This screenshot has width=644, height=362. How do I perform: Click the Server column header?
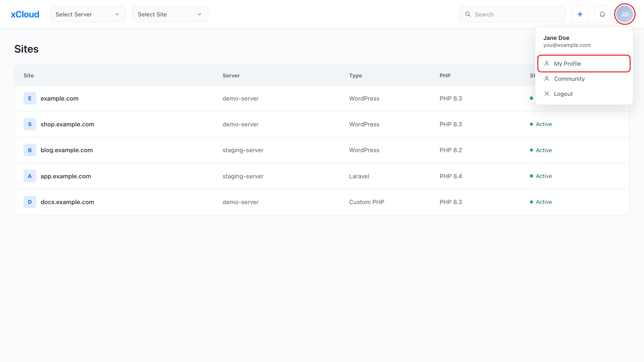click(x=231, y=75)
